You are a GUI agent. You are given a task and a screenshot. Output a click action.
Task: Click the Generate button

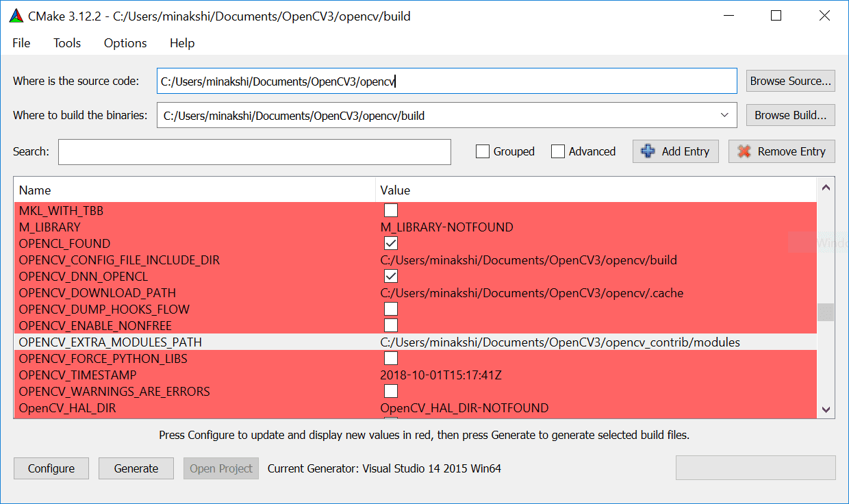pos(136,468)
